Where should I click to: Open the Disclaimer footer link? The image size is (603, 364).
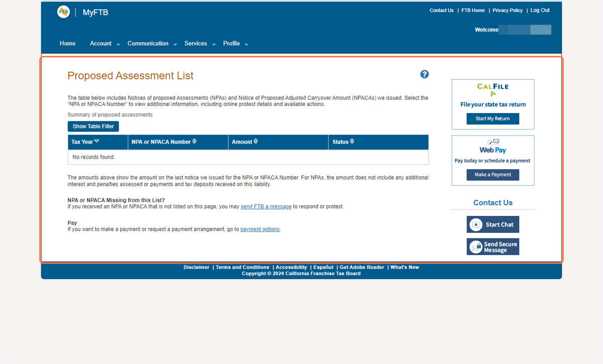(x=196, y=267)
